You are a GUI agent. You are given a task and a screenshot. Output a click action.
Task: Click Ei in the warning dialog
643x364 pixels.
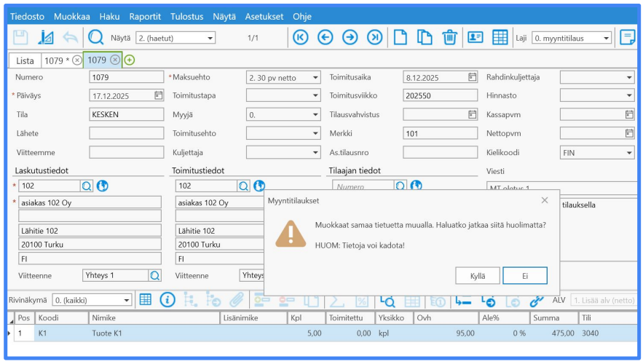tap(524, 276)
